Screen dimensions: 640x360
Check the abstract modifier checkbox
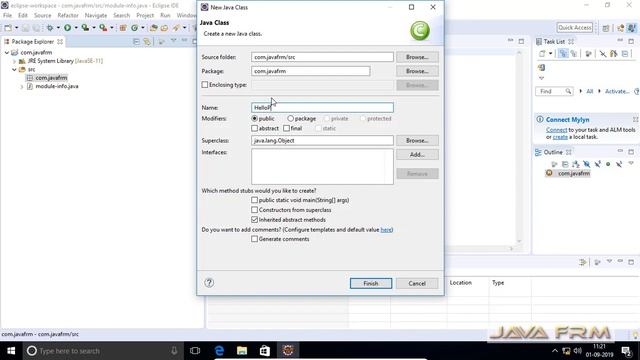254,128
